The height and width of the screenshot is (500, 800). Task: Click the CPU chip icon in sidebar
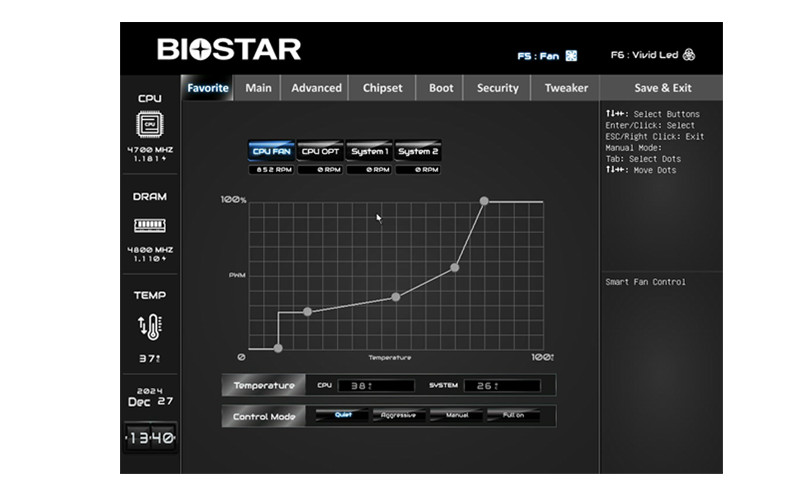(x=149, y=124)
